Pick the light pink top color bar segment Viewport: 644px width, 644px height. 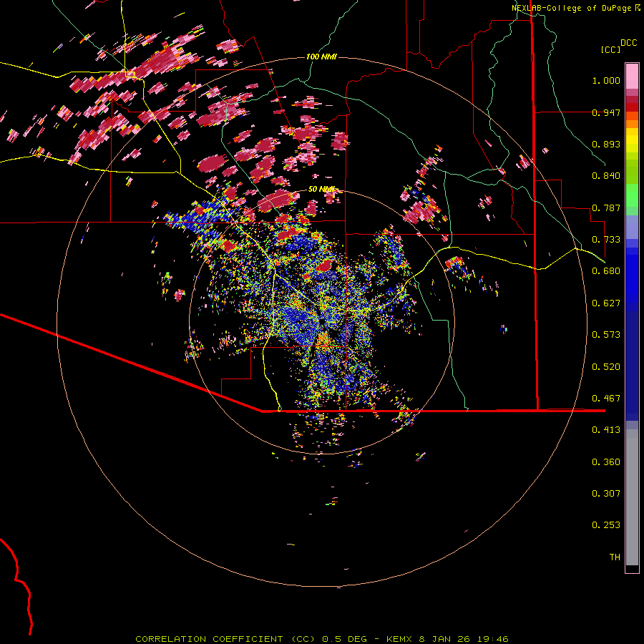(632, 76)
